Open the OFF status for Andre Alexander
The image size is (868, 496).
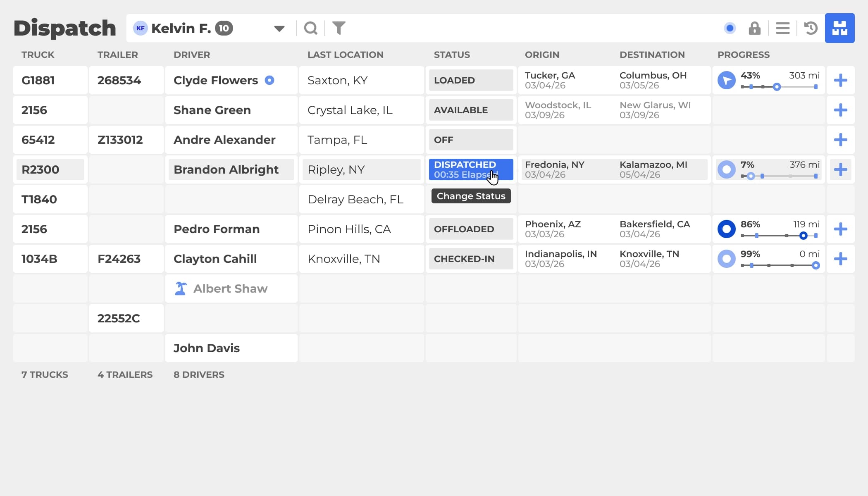coord(471,140)
